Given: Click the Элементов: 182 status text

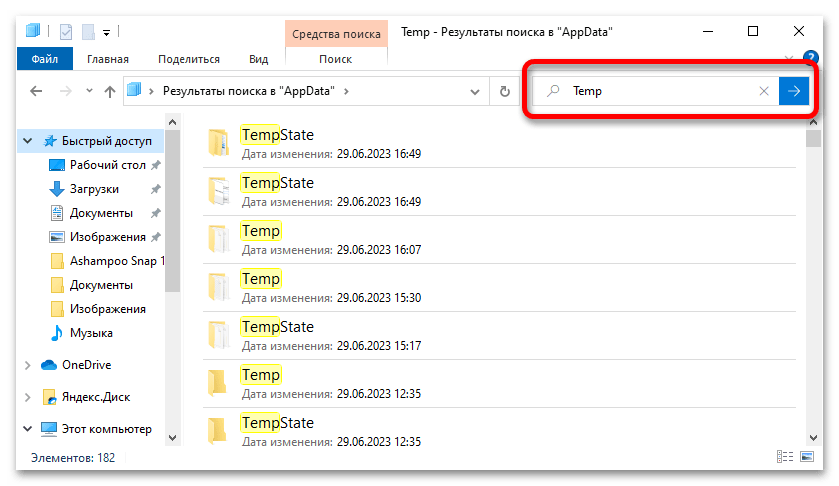Looking at the screenshot, I should (73, 458).
